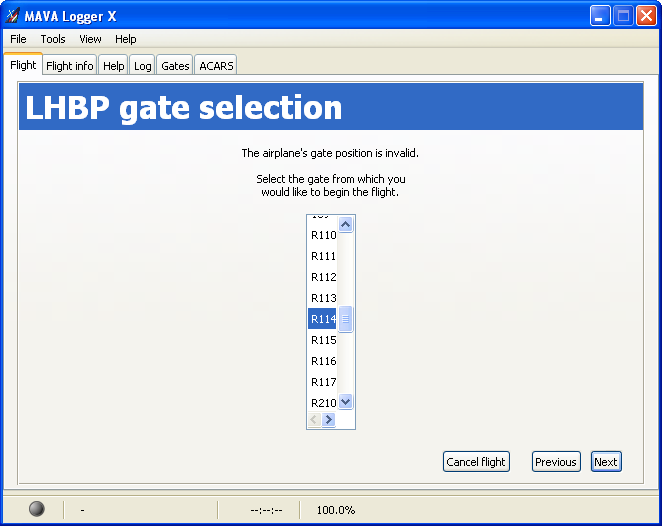Click the MAVA Logger X title bar icon
This screenshot has width=662, height=526.
click(x=13, y=16)
